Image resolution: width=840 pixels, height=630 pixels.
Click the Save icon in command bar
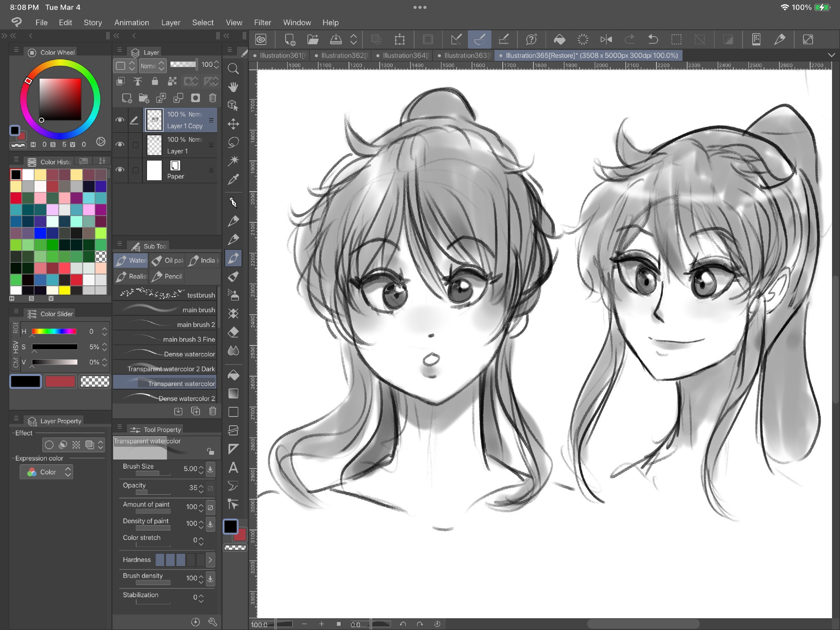(336, 40)
